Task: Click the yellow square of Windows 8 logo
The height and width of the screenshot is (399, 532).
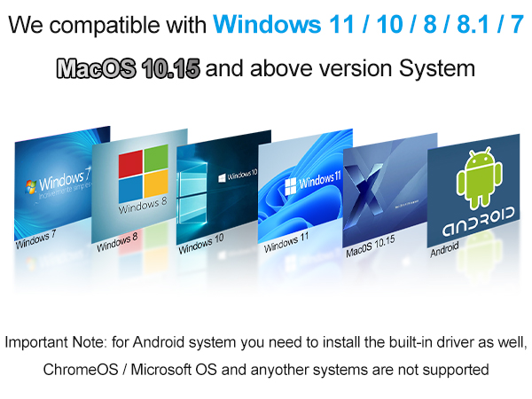Action: pyautogui.click(x=156, y=184)
